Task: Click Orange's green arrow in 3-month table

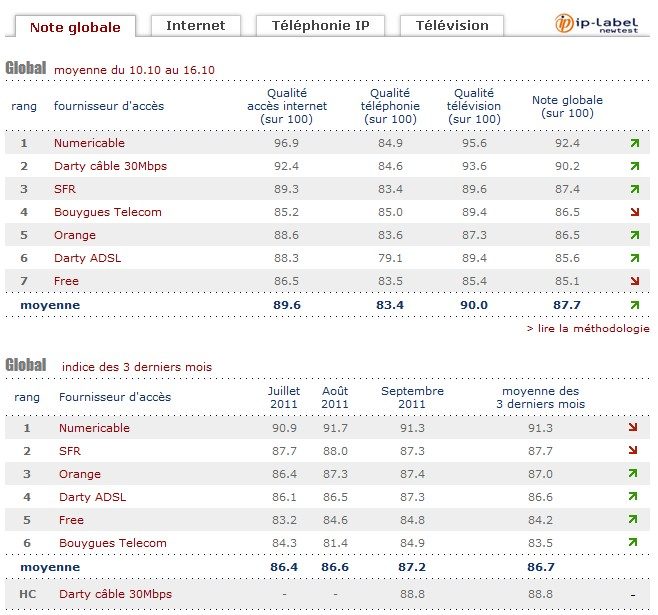Action: click(634, 474)
